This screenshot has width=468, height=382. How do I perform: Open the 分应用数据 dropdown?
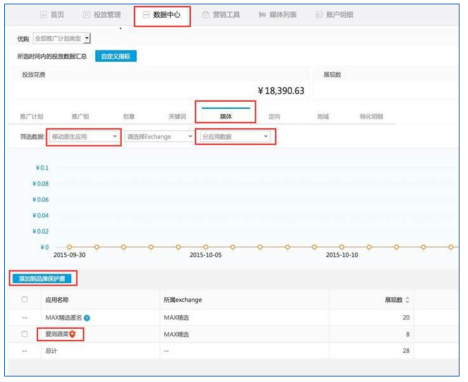click(235, 137)
